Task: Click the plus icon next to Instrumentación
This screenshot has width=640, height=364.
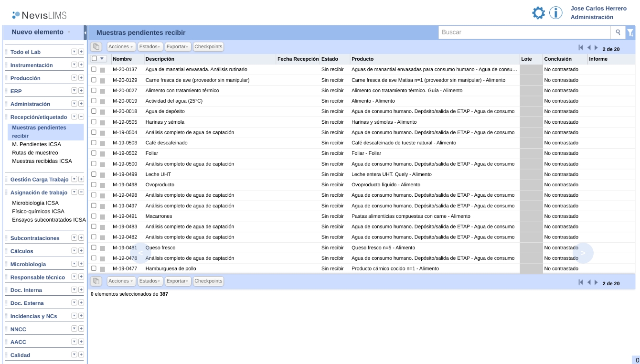Action: (x=81, y=64)
